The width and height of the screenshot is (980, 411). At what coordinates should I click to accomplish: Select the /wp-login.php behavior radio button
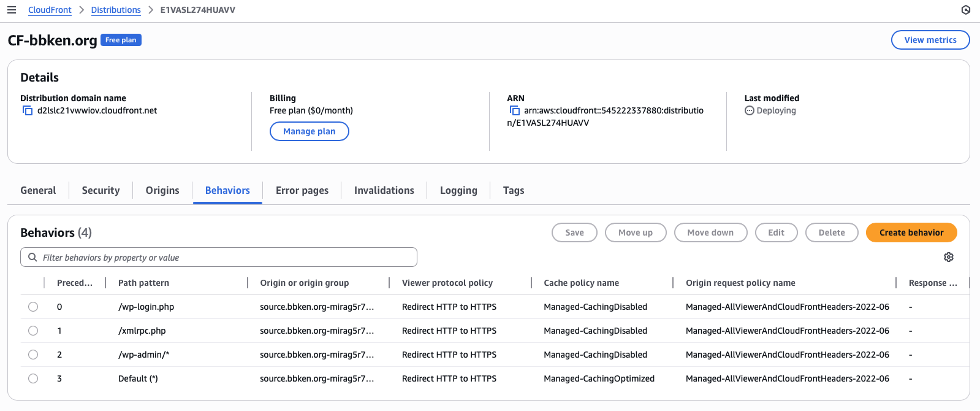pos(33,307)
